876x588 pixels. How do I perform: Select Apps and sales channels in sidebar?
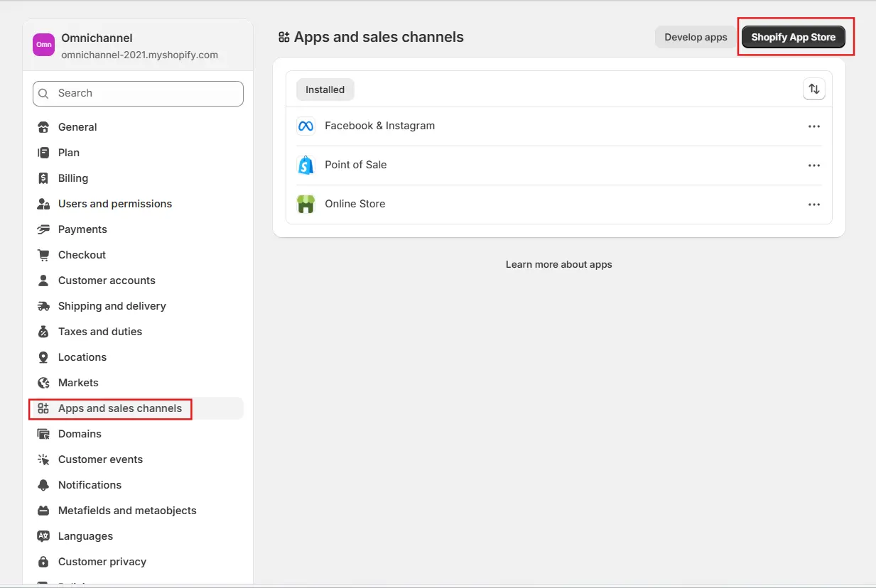point(119,408)
